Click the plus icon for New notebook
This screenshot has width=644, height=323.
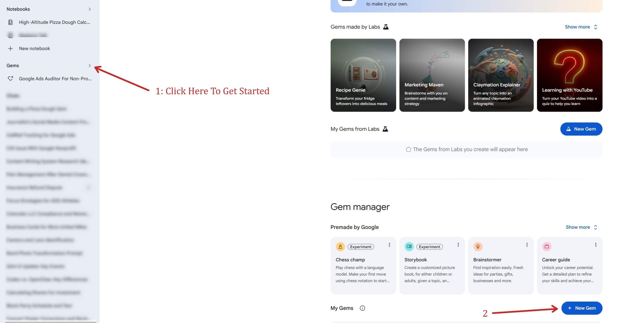(10, 48)
